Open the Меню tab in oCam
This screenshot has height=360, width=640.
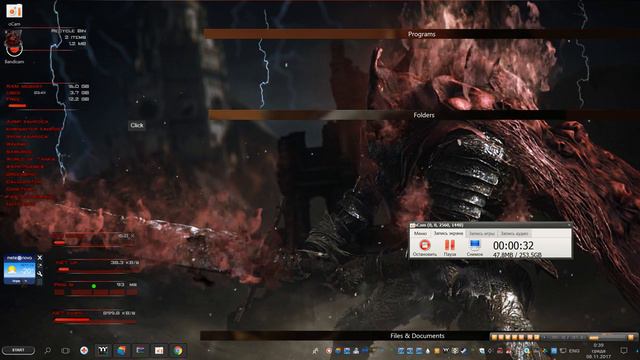coord(420,233)
